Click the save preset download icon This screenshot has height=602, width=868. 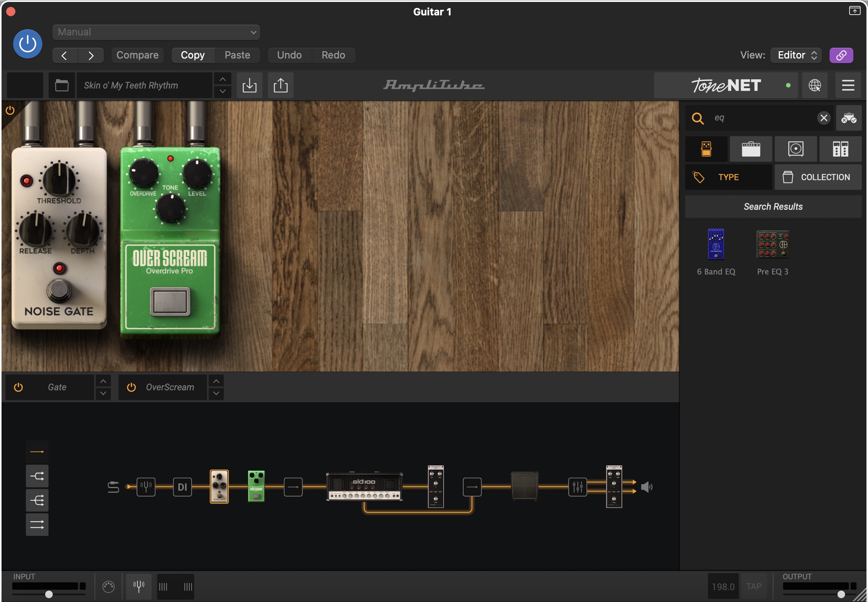(249, 85)
